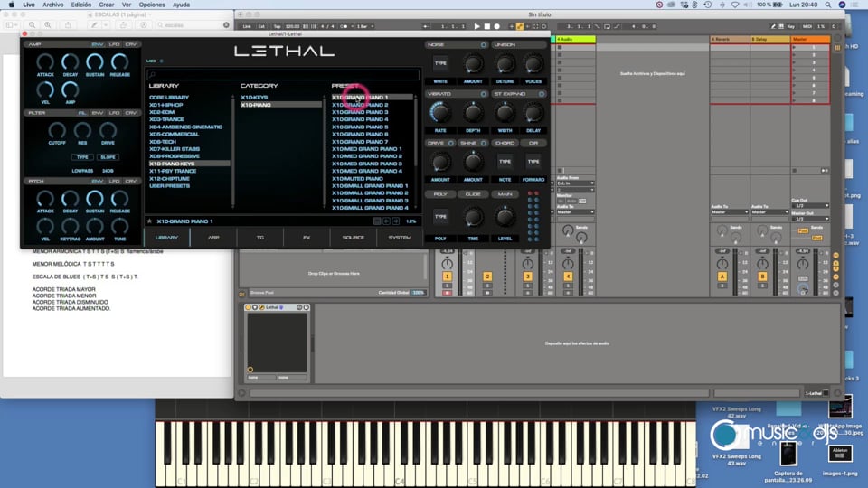This screenshot has height=488, width=868.
Task: Open the A Reverb Audio To dropdown
Action: point(730,211)
